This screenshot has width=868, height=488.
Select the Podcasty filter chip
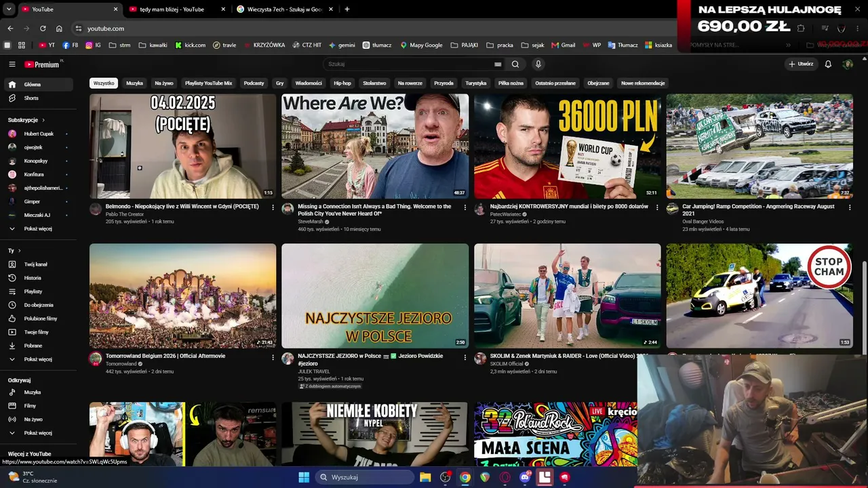point(254,83)
